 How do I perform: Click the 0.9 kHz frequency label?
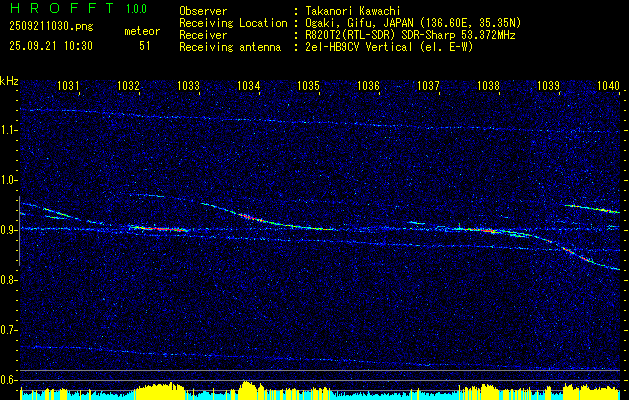click(8, 230)
